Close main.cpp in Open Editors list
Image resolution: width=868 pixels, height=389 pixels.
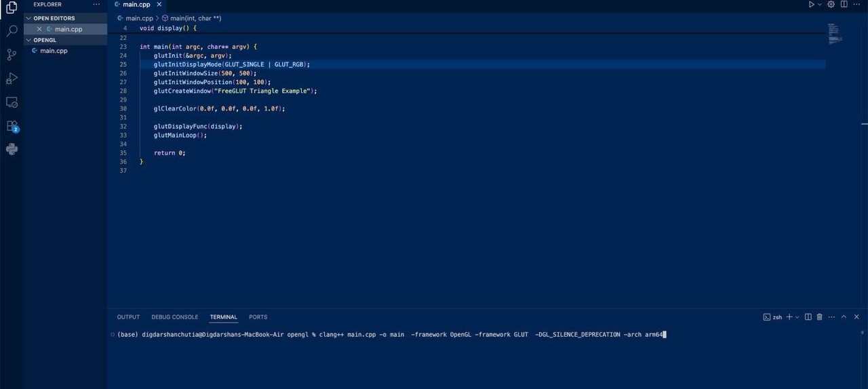tap(39, 29)
